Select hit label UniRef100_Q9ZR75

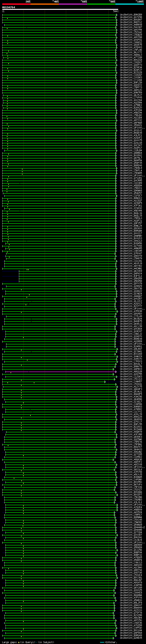[x=131, y=45]
